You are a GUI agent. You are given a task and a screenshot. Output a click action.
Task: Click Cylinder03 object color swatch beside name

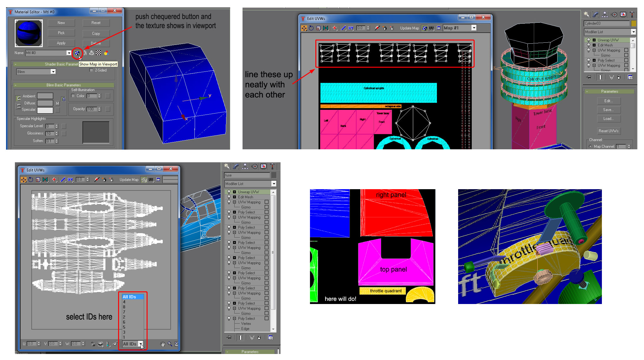[634, 23]
